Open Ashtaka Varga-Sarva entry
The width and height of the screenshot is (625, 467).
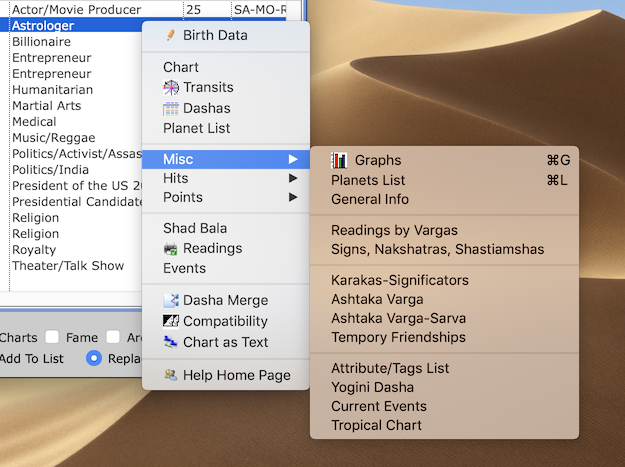pyautogui.click(x=398, y=318)
